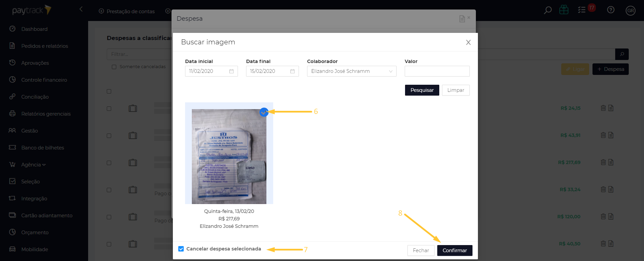The height and width of the screenshot is (261, 644).
Task: Open the Colaborador dropdown
Action: pyautogui.click(x=351, y=71)
